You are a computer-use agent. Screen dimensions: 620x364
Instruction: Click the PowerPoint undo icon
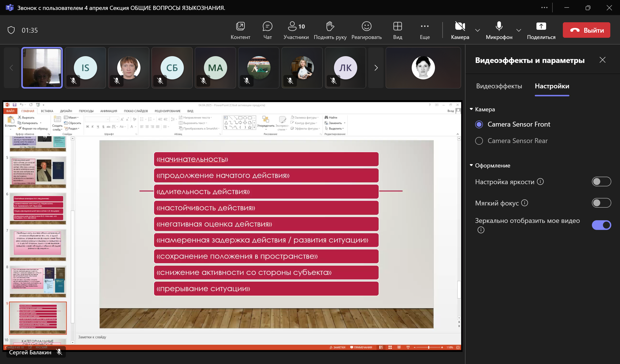coord(21,105)
